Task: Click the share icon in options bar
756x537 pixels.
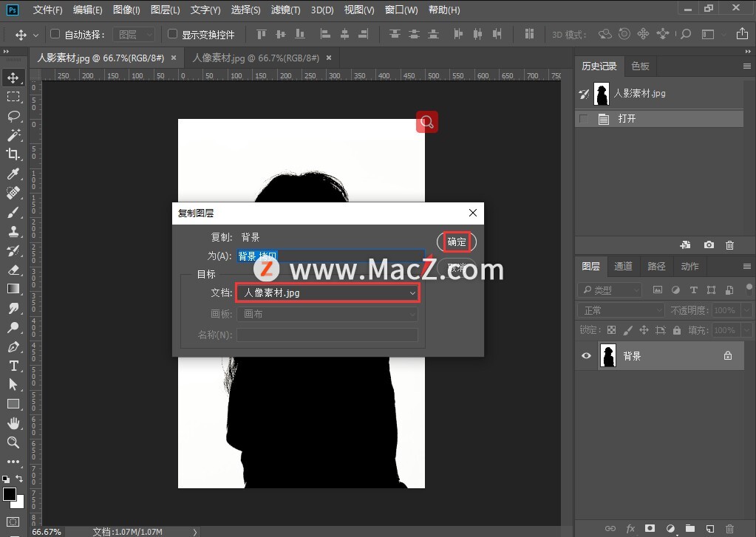Action: click(x=742, y=34)
